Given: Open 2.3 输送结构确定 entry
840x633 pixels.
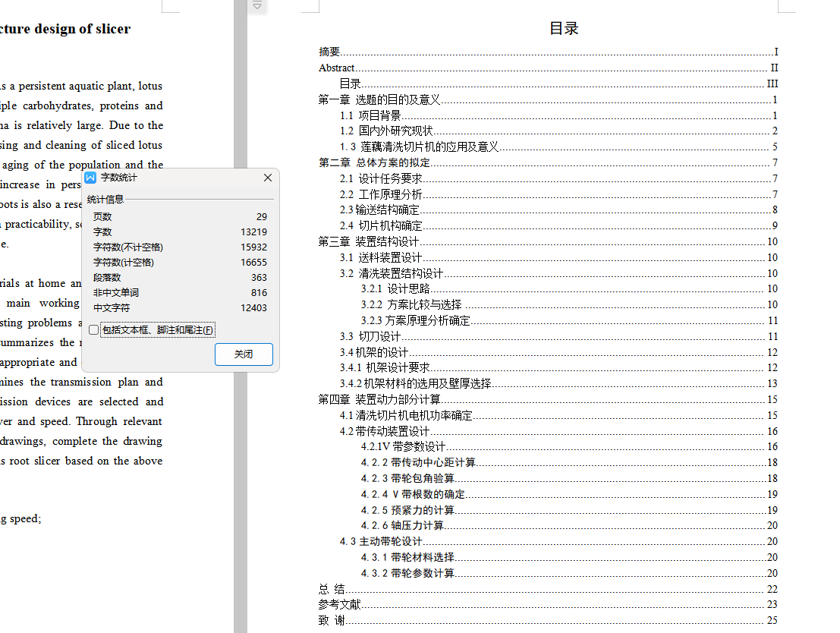Looking at the screenshot, I should click(x=558, y=209).
